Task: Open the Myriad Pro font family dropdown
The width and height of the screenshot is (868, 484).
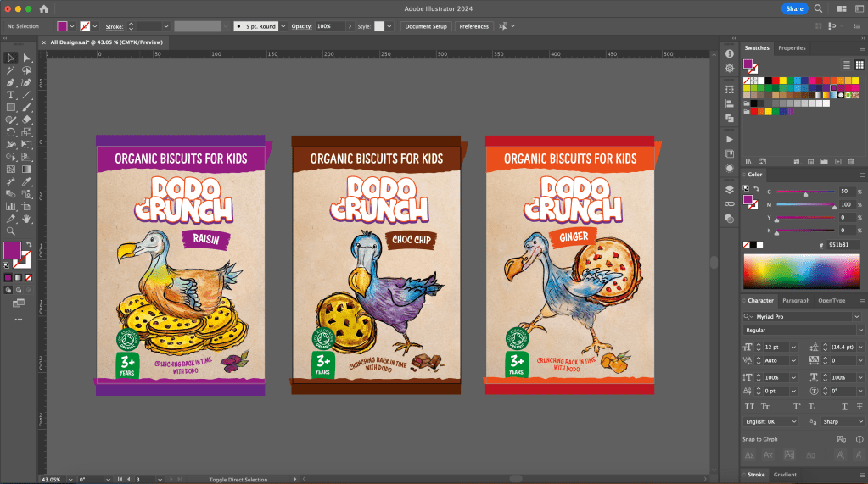Action: tap(859, 316)
